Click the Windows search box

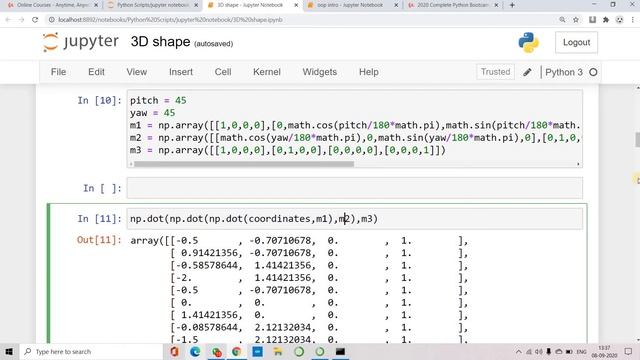point(92,351)
